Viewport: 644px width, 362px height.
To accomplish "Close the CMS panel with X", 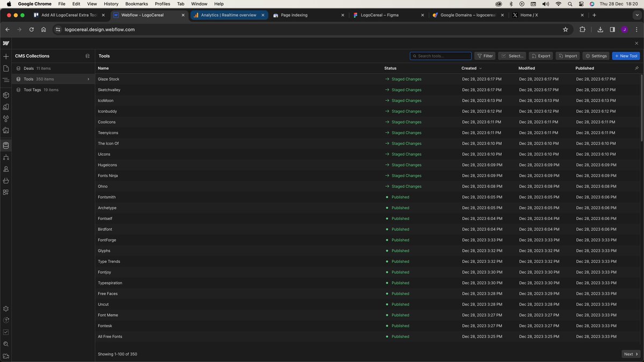I will click(x=636, y=43).
